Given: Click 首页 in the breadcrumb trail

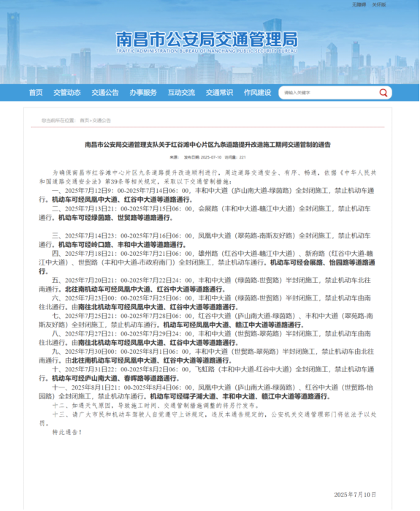Looking at the screenshot, I should [x=84, y=121].
